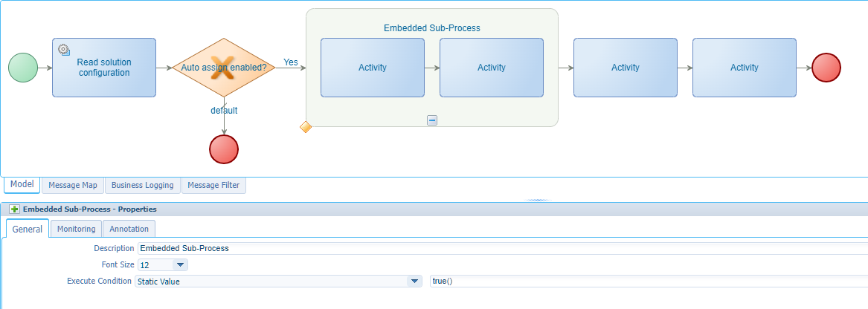Open the Execute Condition type dropdown
Image resolution: width=868 pixels, height=309 pixels.
(414, 282)
